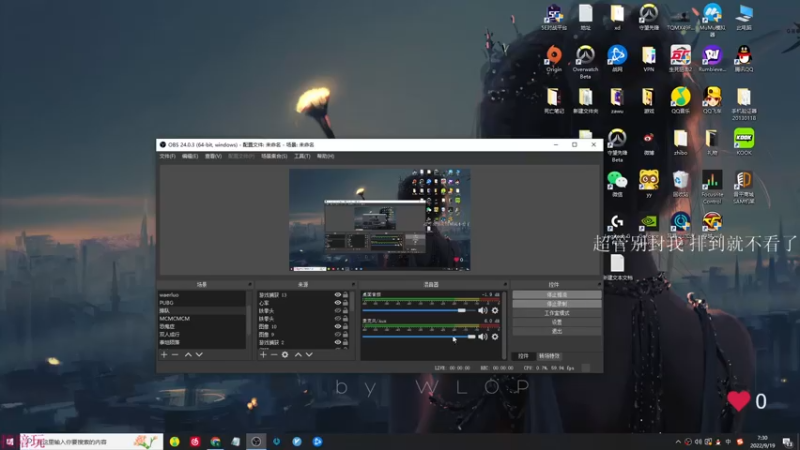This screenshot has height=450, width=800.
Task: Open the Origin desktop shortcut
Action: pos(554,59)
